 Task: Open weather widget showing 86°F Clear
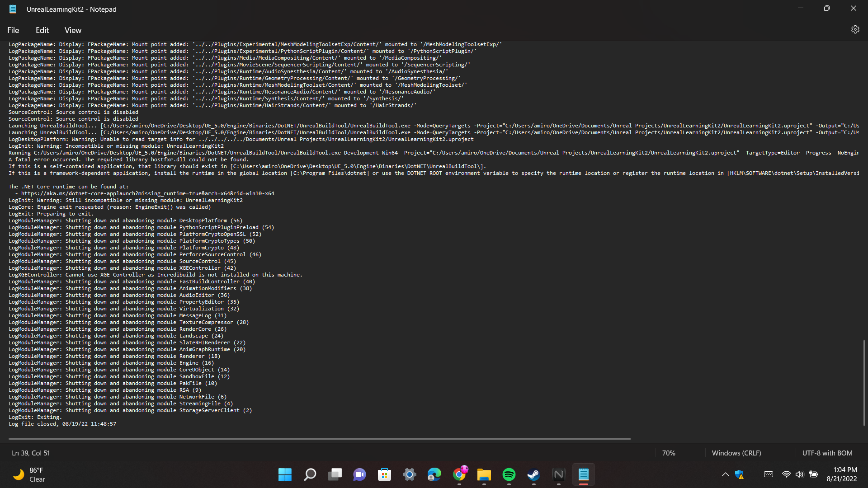(30, 475)
